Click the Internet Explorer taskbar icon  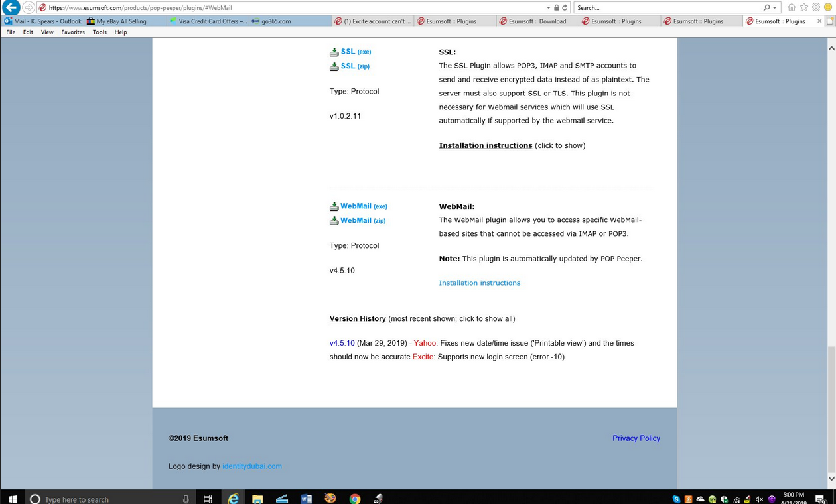(x=233, y=499)
